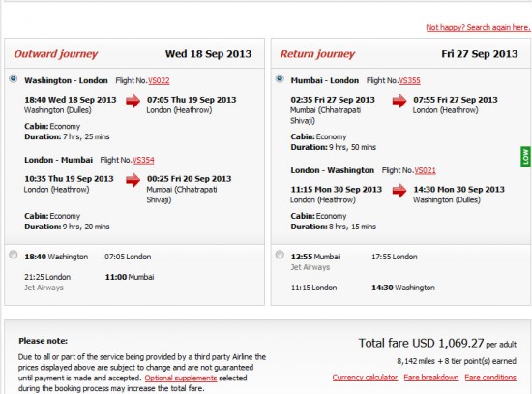Screen dimensions: 532x394
Task: Open the Currency calculator link
Action: coord(365,378)
